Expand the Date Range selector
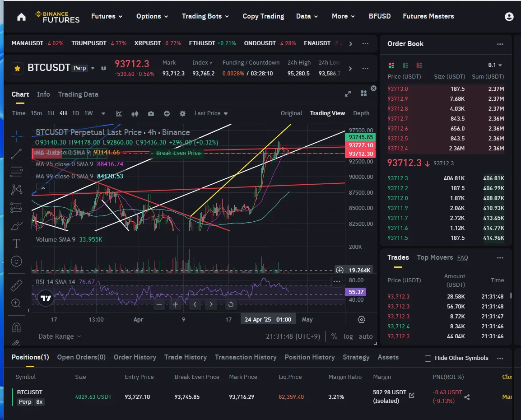Image resolution: width=521 pixels, height=420 pixels. coord(60,336)
